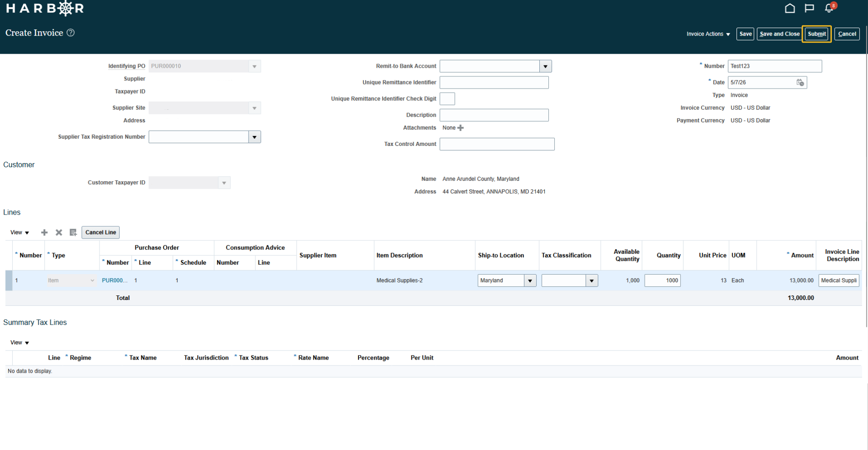Select line 1 row header
This screenshot has height=450, width=868.
coord(9,281)
